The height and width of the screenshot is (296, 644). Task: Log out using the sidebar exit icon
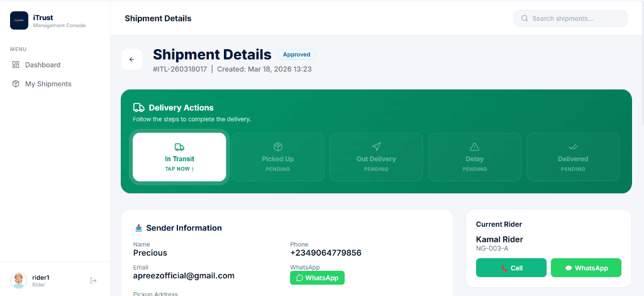93,280
